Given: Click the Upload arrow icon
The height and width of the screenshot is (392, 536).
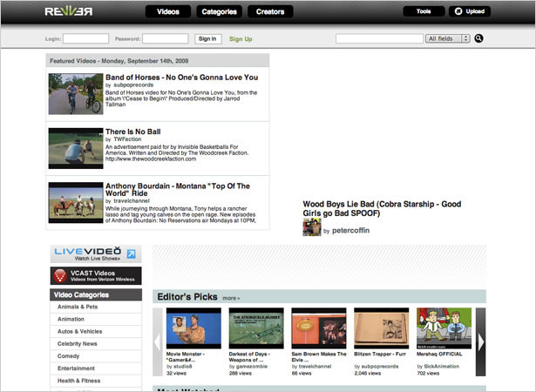Looking at the screenshot, I should (x=458, y=11).
